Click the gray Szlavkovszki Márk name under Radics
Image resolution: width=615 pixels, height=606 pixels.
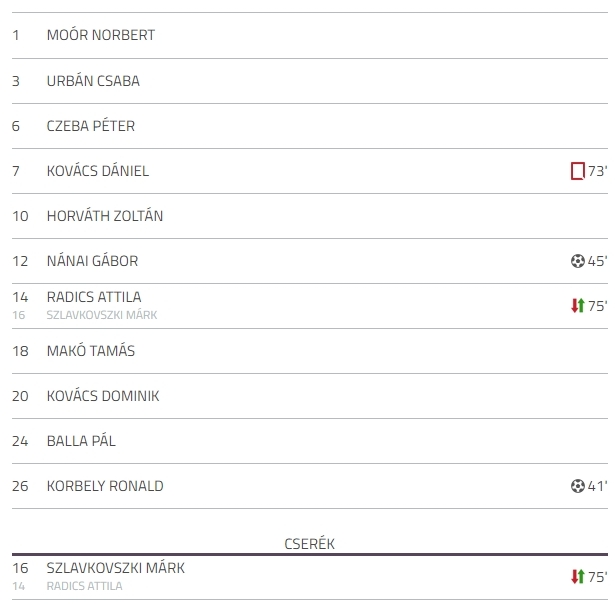tap(102, 315)
